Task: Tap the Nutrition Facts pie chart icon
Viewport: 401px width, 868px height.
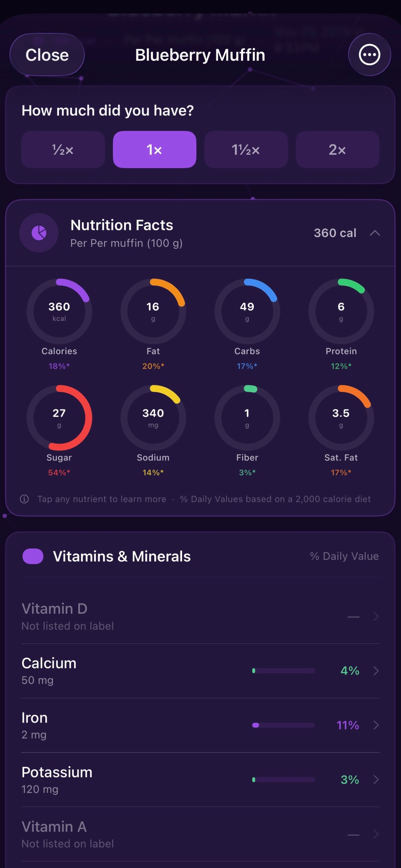Action: 39,232
